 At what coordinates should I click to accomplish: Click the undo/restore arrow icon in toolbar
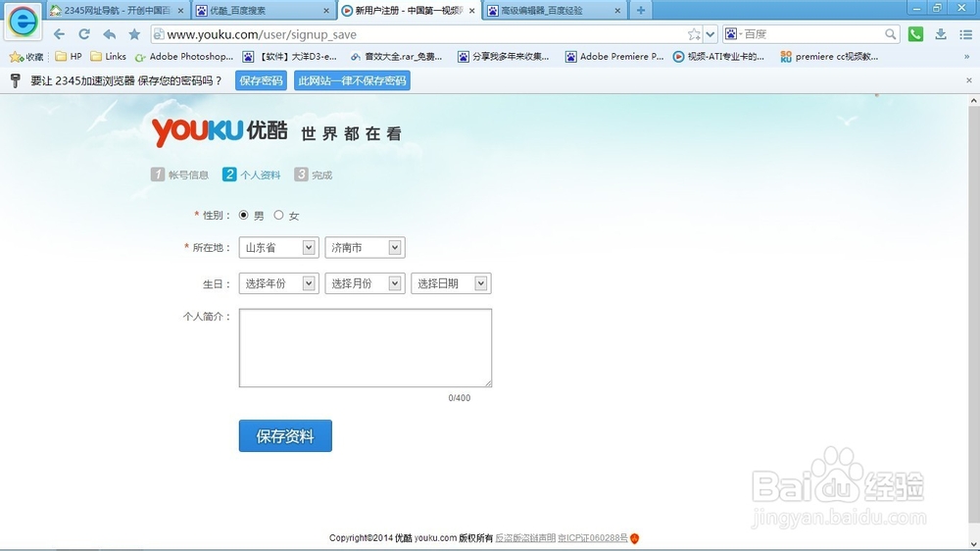[x=110, y=34]
